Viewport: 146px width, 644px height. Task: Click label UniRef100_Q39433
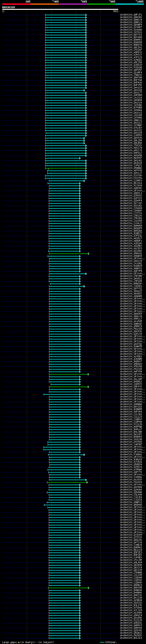[x=131, y=65]
